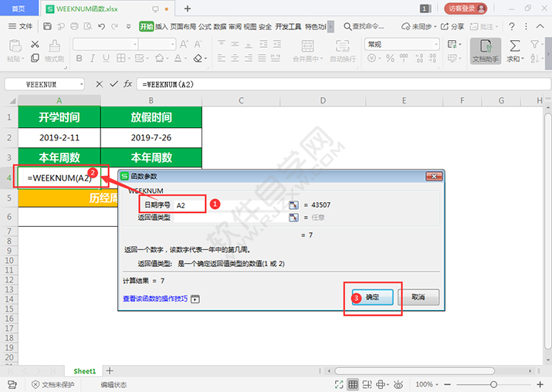
Task: Click the Document Assistant (文档助手) button
Action: click(x=486, y=51)
